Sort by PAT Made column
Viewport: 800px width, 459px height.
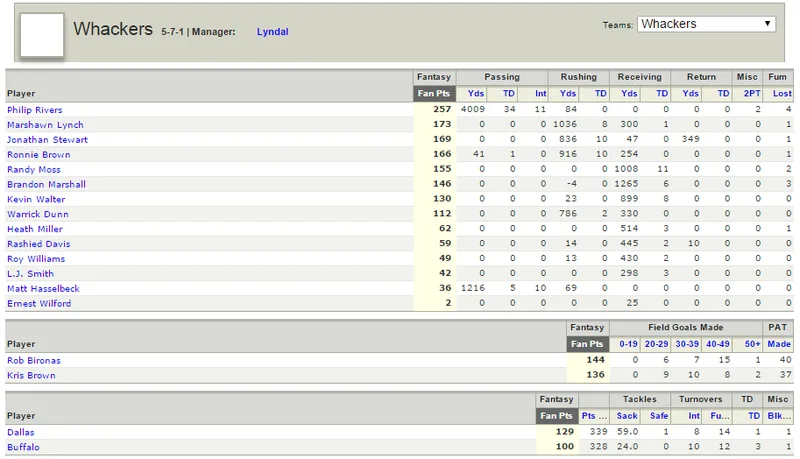[x=779, y=344]
